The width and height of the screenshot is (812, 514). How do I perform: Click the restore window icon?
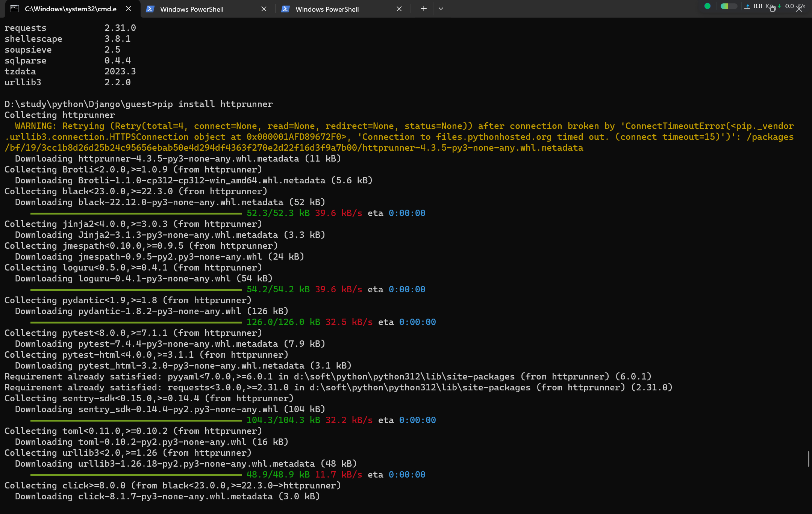point(773,9)
